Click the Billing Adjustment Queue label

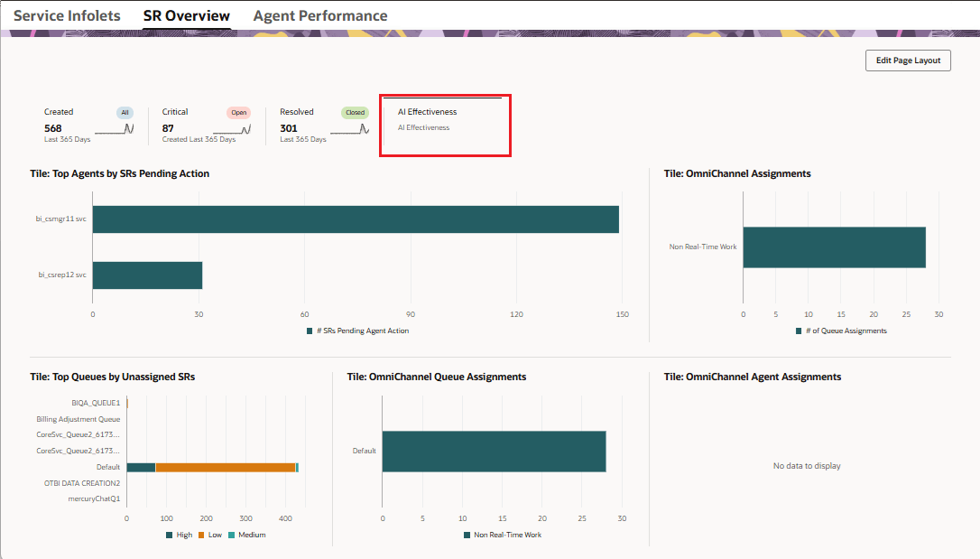click(79, 419)
